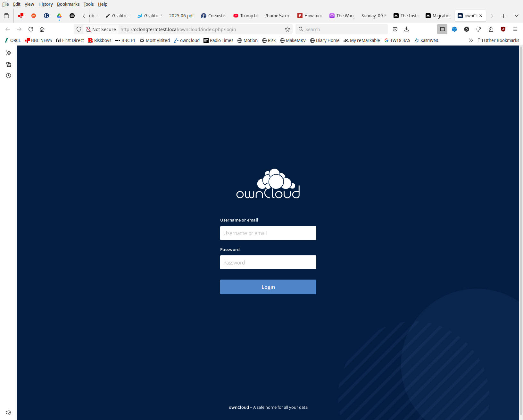Go to the browser home page
This screenshot has height=420, width=523.
42,29
